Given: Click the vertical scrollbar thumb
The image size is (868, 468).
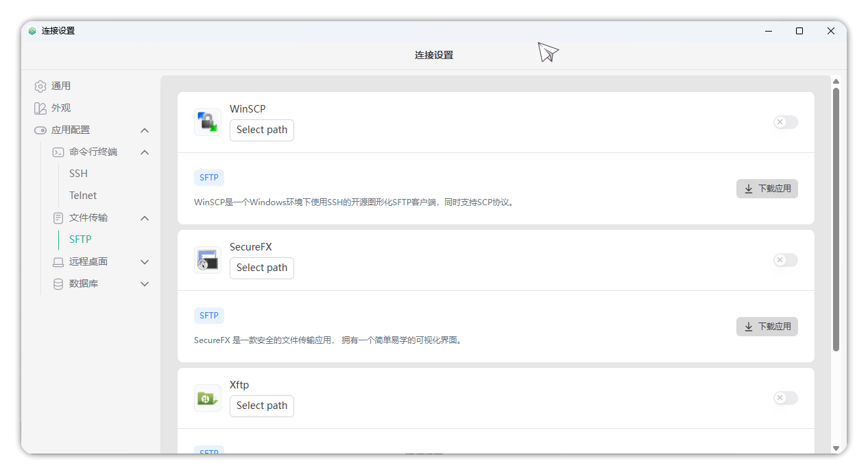Looking at the screenshot, I should (836, 220).
